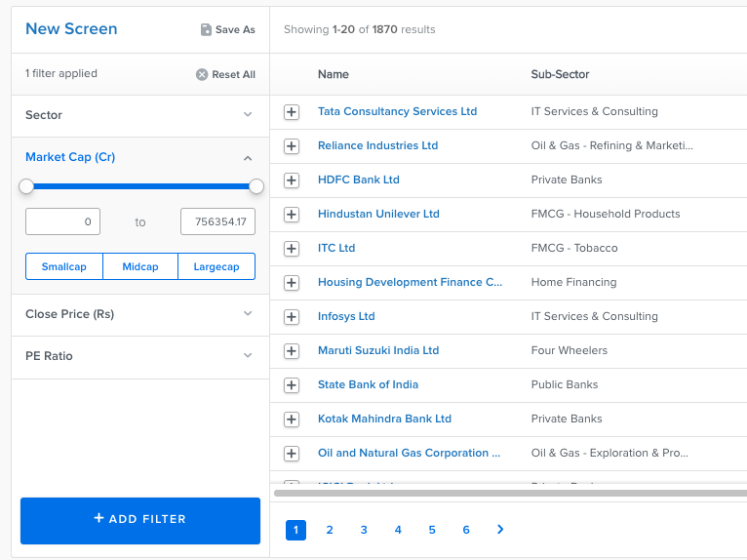Open Reliance Industries Ltd link
747x560 pixels.
pos(377,145)
